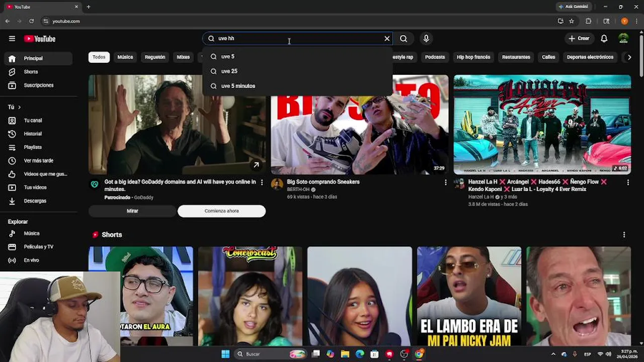644x362 pixels.
Task: Select the Mixes filter chip
Action: point(183,57)
